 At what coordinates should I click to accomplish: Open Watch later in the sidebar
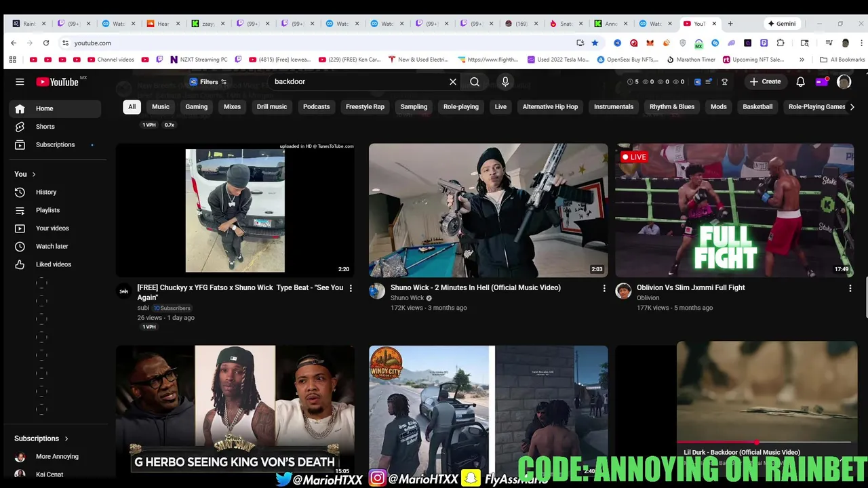(55, 247)
